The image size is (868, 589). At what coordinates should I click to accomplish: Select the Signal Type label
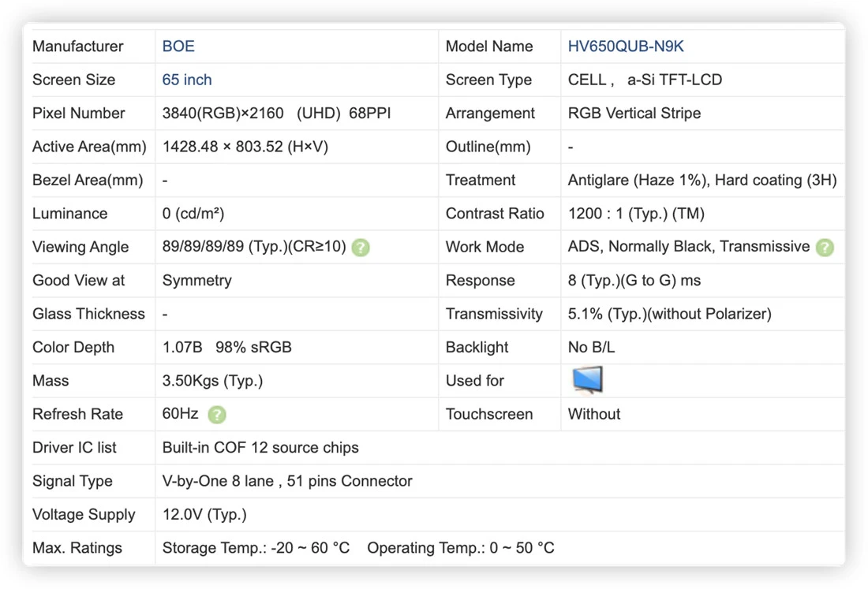click(x=73, y=481)
